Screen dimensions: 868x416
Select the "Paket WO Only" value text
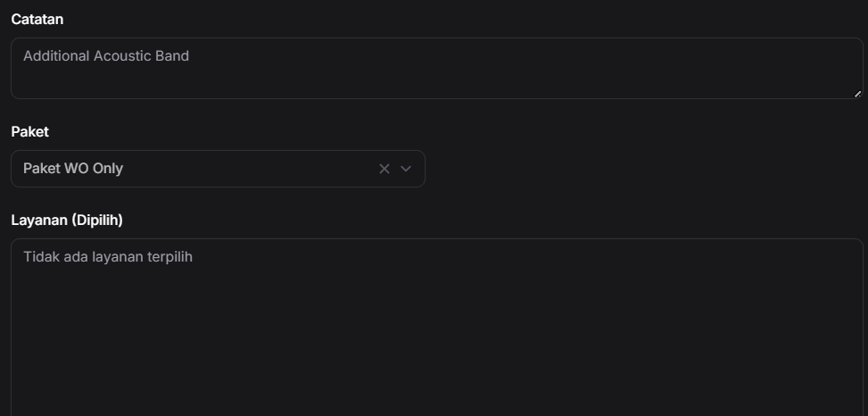coord(73,169)
